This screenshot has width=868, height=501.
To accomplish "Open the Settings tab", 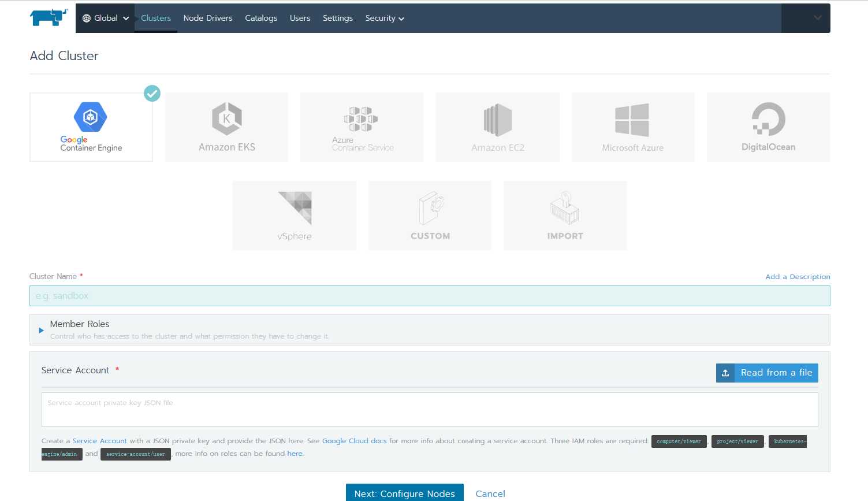I will point(338,18).
